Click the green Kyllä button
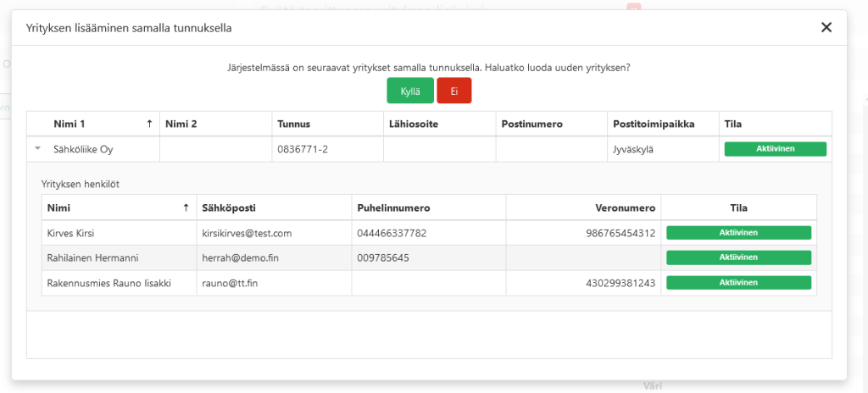The width and height of the screenshot is (868, 393). tap(410, 91)
